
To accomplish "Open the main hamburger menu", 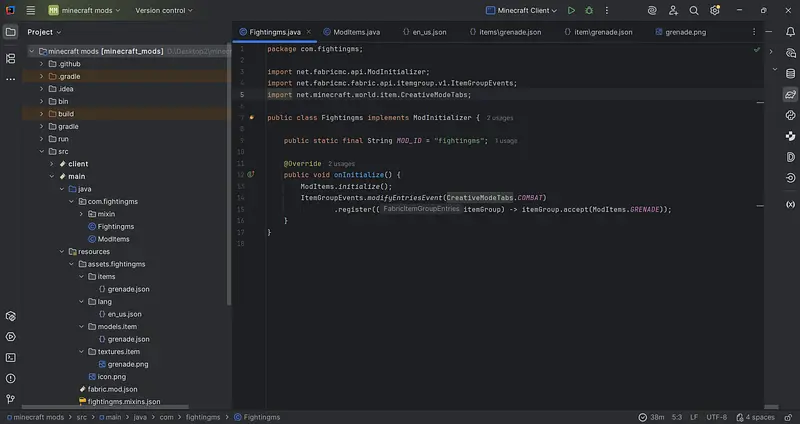I will click(x=31, y=10).
